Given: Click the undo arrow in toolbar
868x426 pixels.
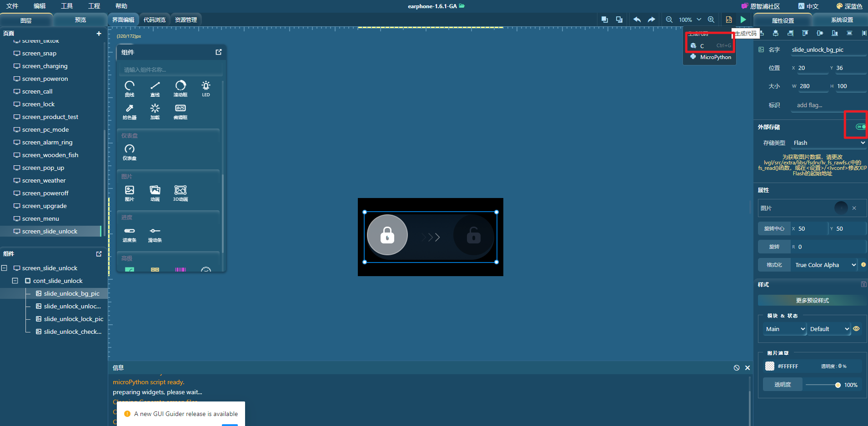Looking at the screenshot, I should tap(637, 20).
